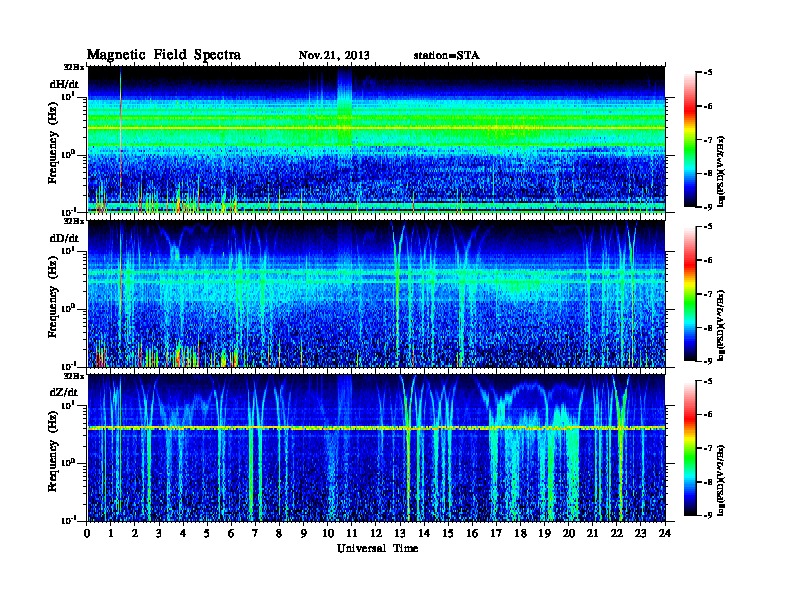
Task: Click hour tick label "14" on time axis
Action: [424, 534]
